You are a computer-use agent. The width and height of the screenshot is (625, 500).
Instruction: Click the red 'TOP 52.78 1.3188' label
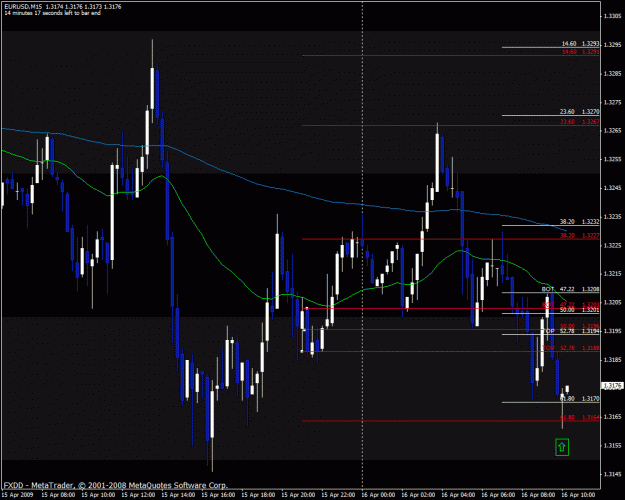[570, 348]
